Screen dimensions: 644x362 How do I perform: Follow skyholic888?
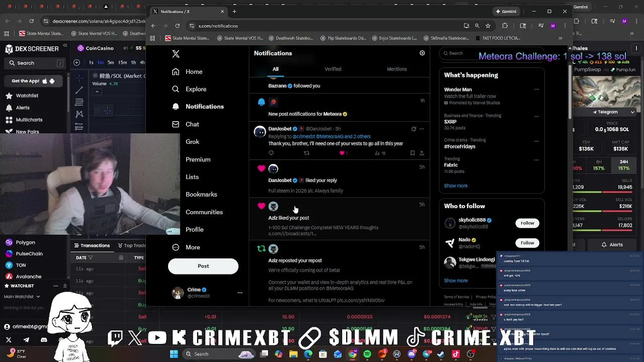[x=527, y=223]
